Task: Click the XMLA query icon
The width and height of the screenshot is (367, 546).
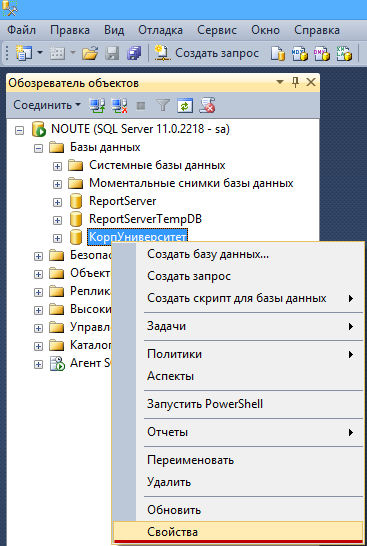Action: 344,53
